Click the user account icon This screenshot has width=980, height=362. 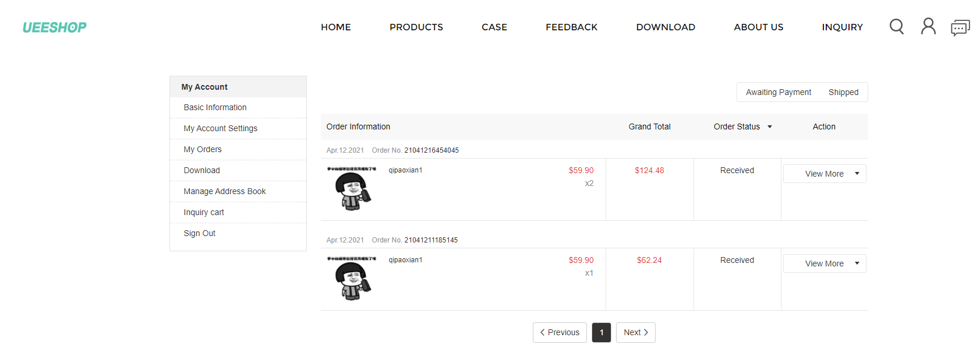tap(928, 26)
